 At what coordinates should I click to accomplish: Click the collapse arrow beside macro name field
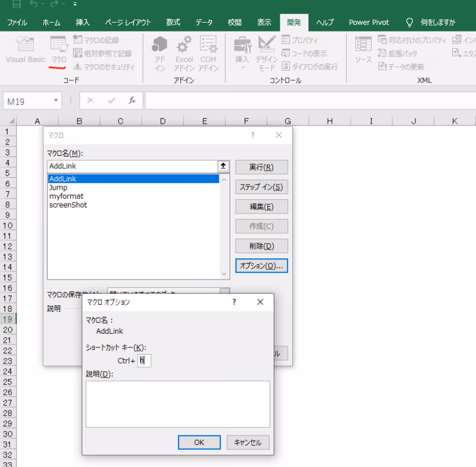(x=223, y=167)
